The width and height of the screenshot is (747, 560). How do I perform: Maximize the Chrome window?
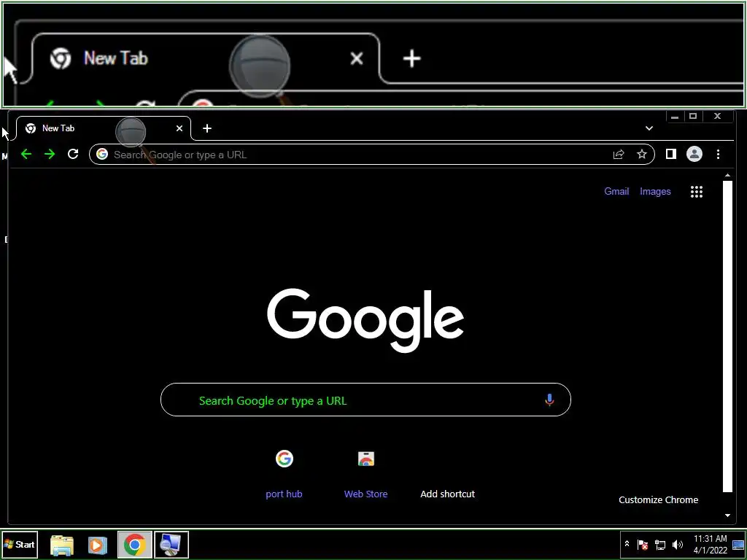coord(693,116)
